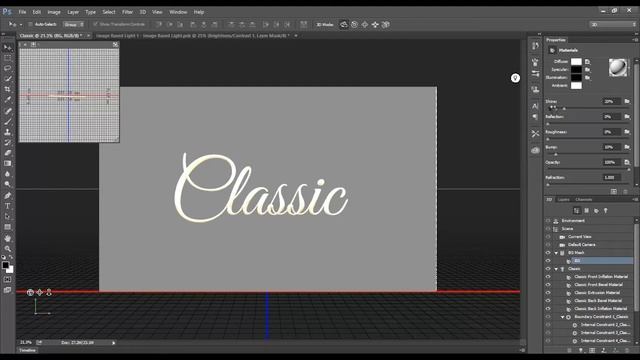The image size is (640, 360).
Task: Toggle visibility of BG material row
Action: [548, 261]
